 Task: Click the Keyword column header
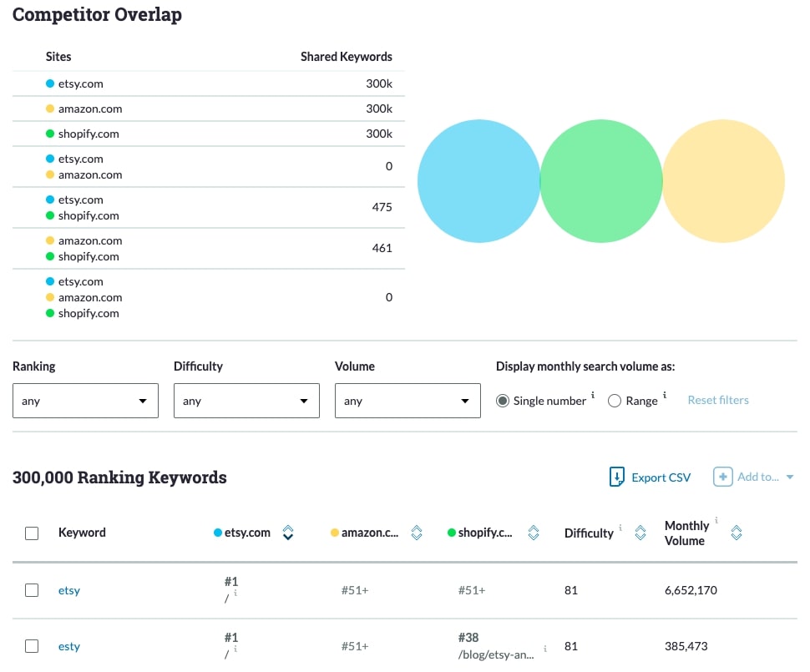(82, 533)
